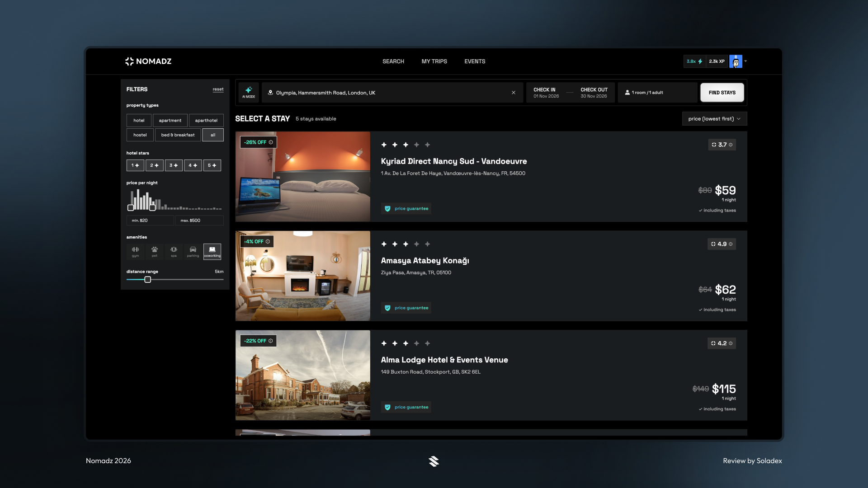This screenshot has width=868, height=488.
Task: Adjust the distance range slider
Action: coord(147,280)
